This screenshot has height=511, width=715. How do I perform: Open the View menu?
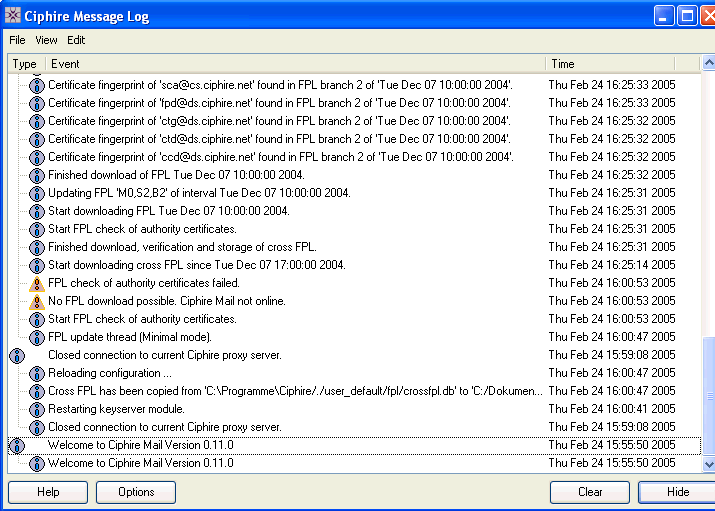[47, 40]
